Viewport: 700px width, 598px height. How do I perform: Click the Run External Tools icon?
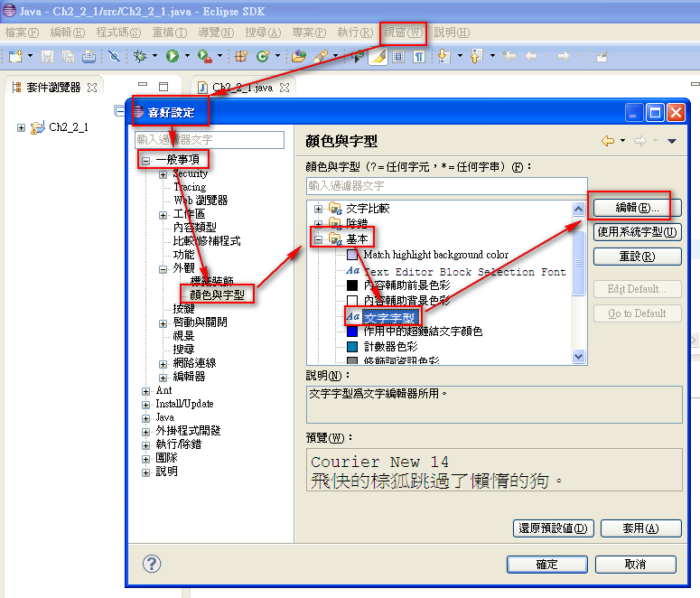pos(204,56)
